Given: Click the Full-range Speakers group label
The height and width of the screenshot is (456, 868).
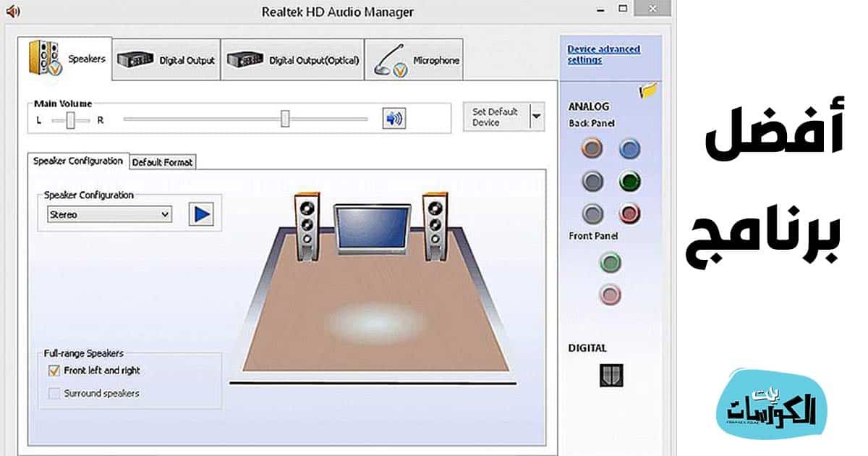Looking at the screenshot, I should (84, 354).
